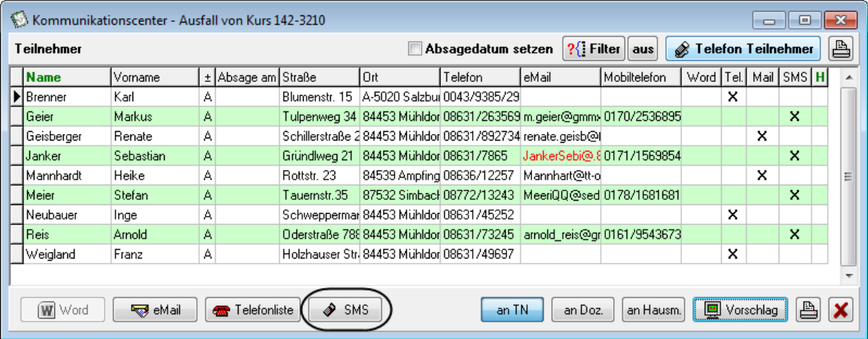Click the city cell '84539 Ampfing'
Viewport: 868px width, 339px height.
click(x=400, y=176)
